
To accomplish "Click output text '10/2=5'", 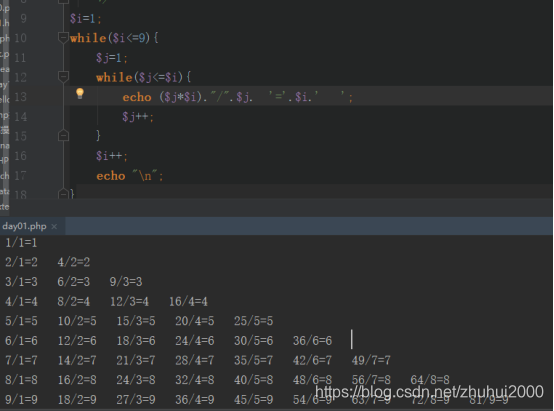I will pyautogui.click(x=77, y=321).
